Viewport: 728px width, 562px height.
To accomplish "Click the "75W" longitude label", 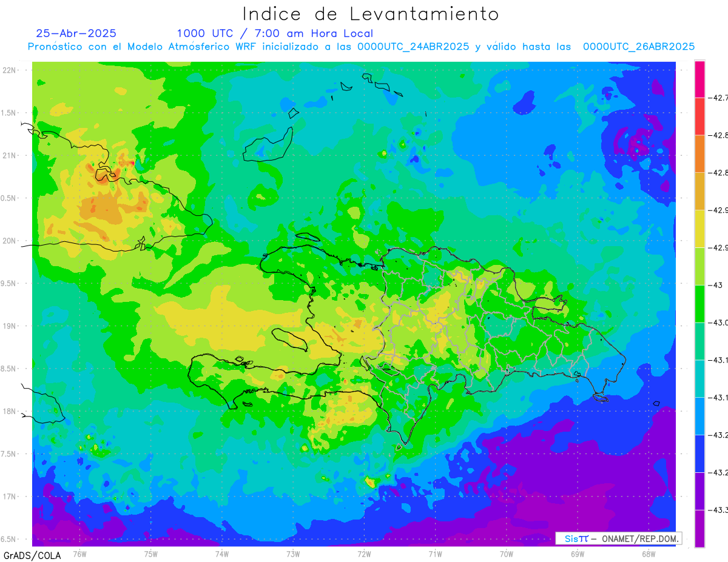I will 151,554.
